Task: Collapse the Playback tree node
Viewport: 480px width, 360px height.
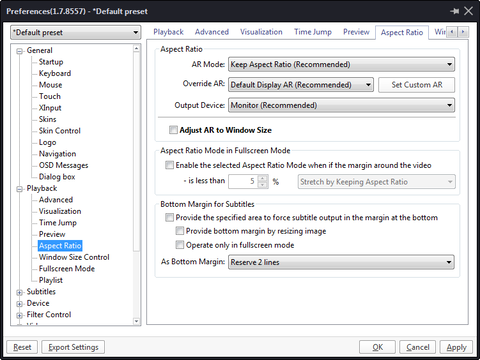Action: click(x=20, y=189)
